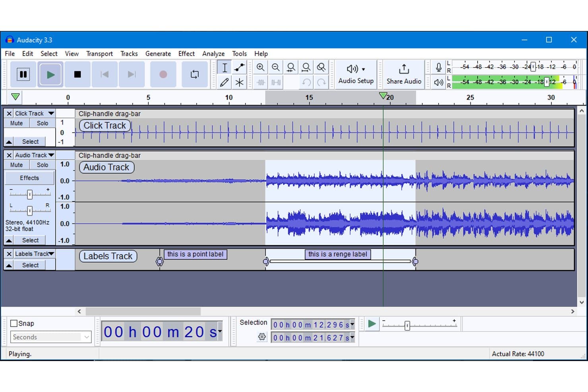
Task: Skip to end of the project
Action: pyautogui.click(x=132, y=74)
